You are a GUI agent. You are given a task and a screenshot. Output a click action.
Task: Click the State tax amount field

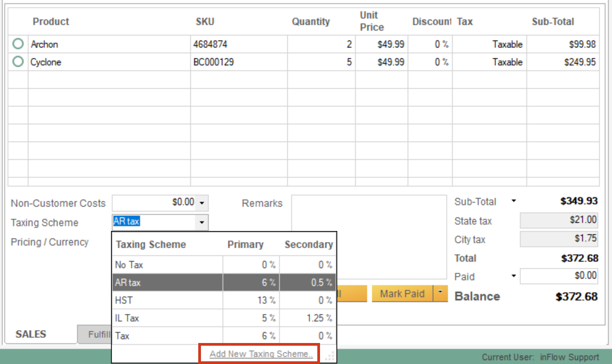coord(559,221)
